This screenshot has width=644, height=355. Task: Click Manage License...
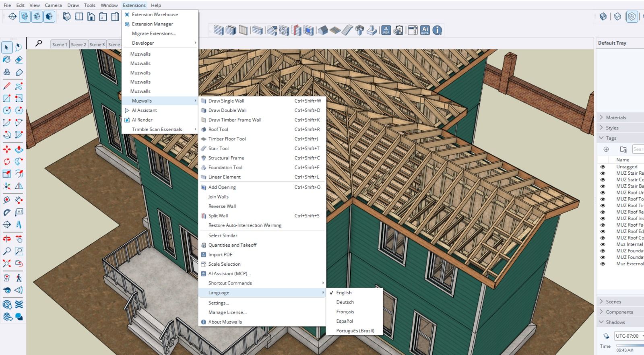click(262, 312)
